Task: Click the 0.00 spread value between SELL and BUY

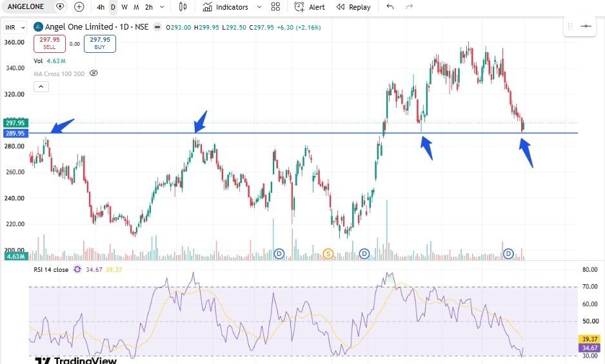Action: pos(74,44)
